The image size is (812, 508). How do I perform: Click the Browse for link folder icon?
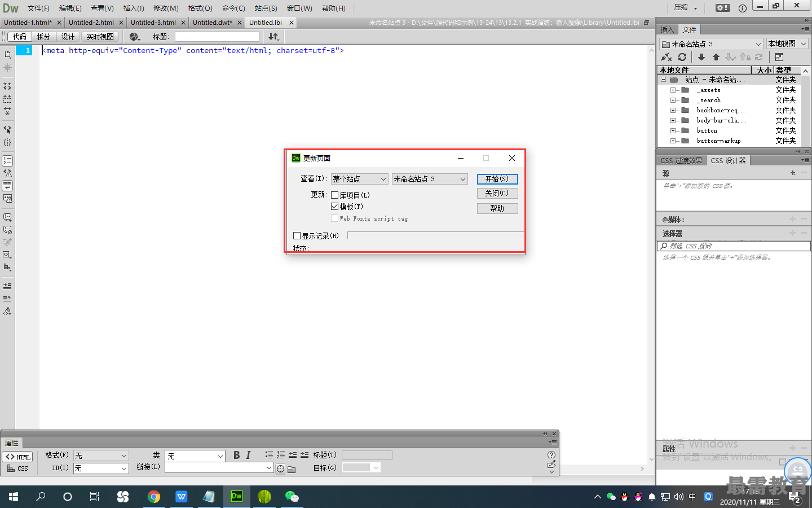292,469
